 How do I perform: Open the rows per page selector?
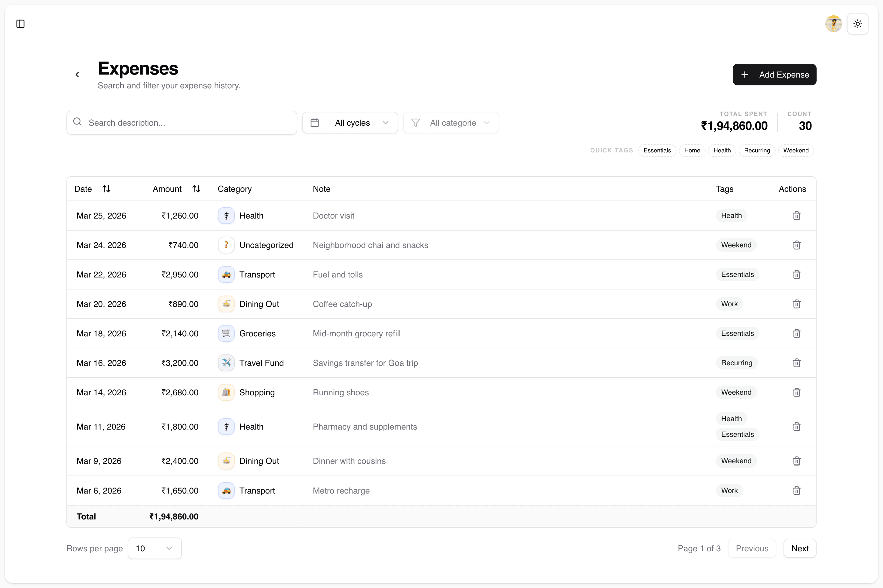coord(154,548)
